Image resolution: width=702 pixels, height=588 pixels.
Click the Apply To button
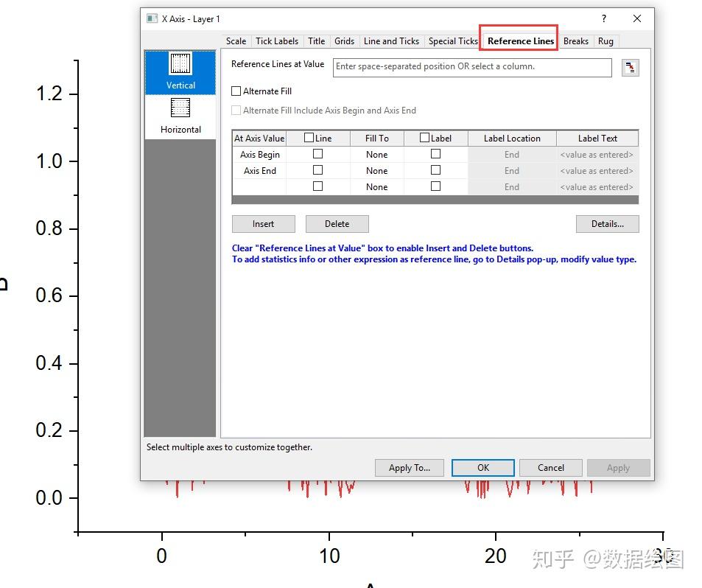409,467
